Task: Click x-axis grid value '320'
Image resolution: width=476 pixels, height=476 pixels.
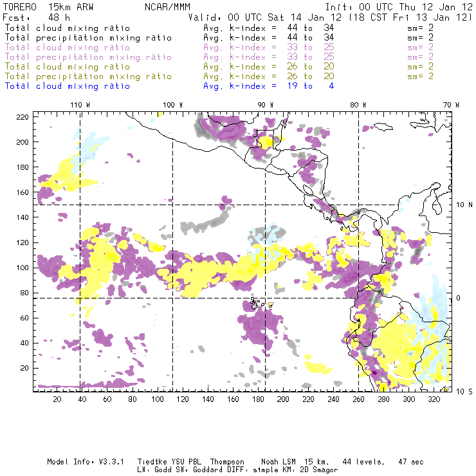Action: coord(434,399)
